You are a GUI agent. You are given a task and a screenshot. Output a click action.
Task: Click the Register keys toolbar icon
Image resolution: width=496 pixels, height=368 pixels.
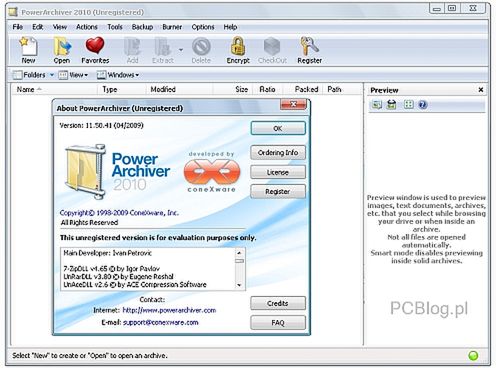(x=309, y=50)
